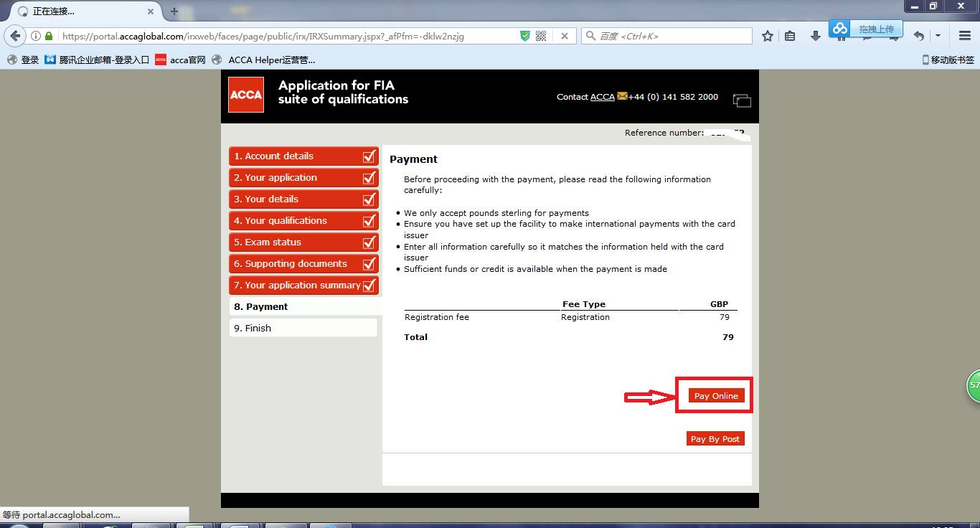Image resolution: width=980 pixels, height=528 pixels.
Task: Click the Pay By Post button
Action: [715, 439]
